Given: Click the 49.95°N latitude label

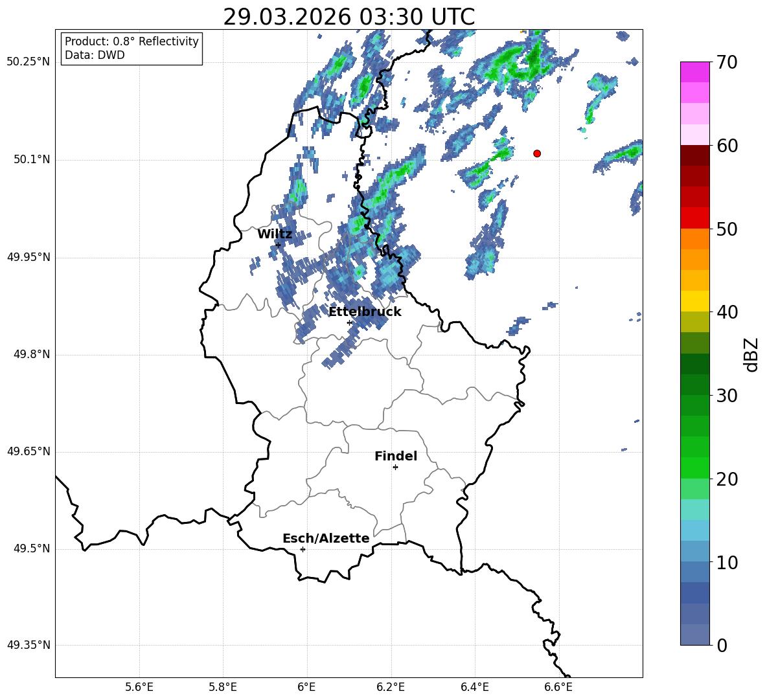Looking at the screenshot, I should (x=29, y=257).
